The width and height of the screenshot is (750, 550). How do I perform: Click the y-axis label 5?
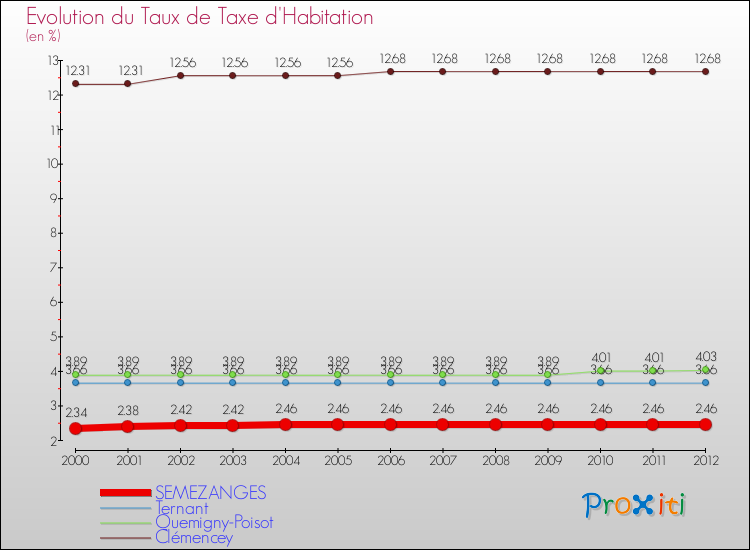54,337
